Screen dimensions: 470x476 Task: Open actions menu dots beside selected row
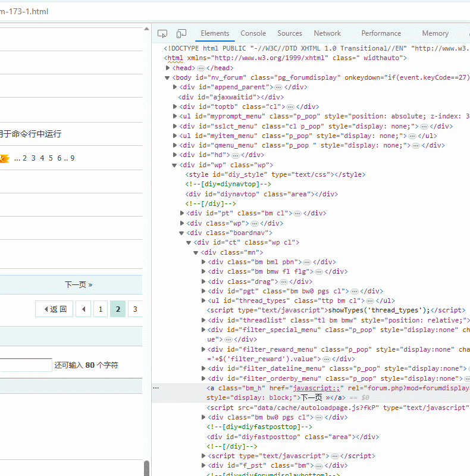(x=156, y=388)
